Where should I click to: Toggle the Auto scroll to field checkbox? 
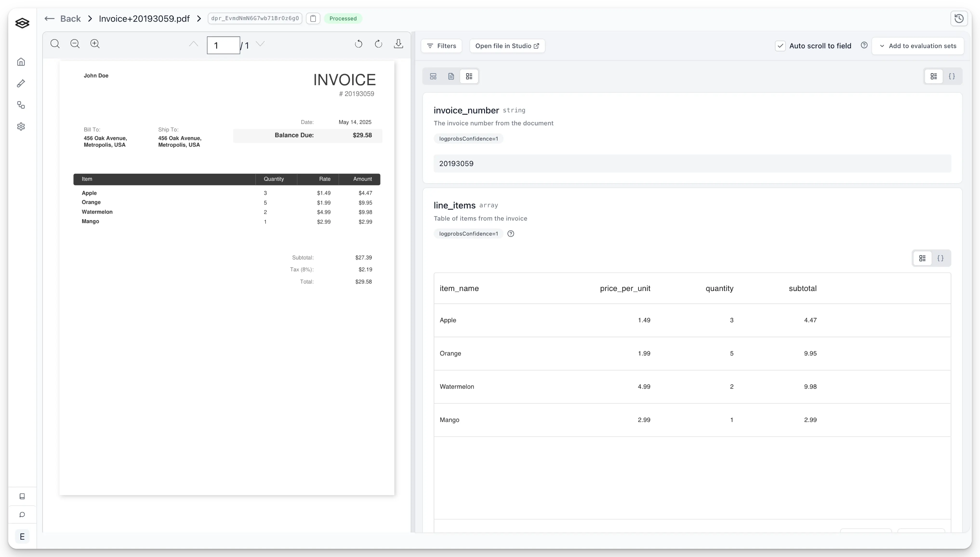click(780, 46)
